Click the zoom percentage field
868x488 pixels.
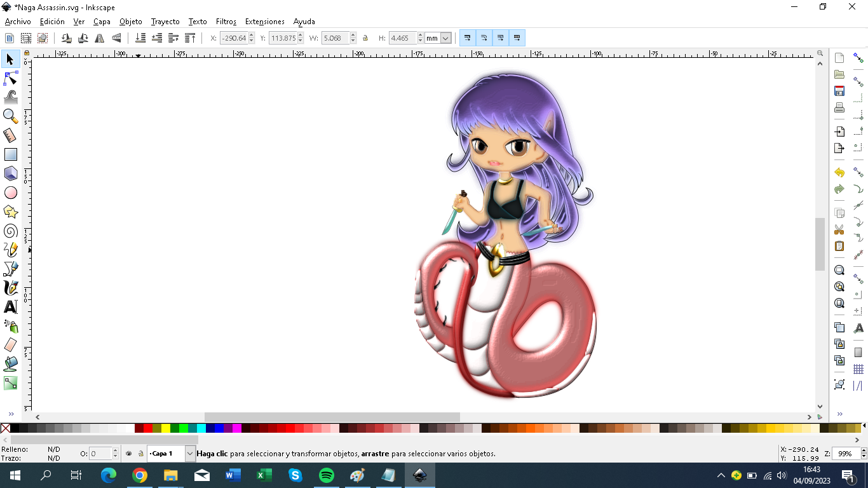coord(844,454)
